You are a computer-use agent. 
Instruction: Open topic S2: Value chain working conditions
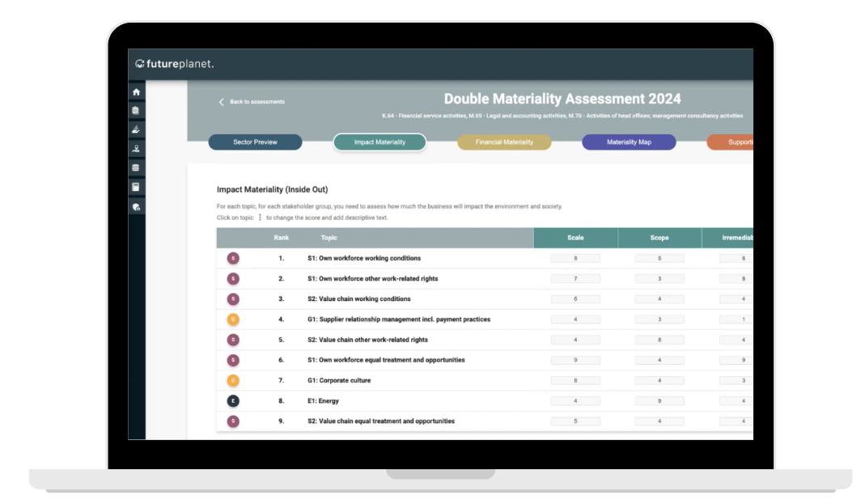(359, 299)
